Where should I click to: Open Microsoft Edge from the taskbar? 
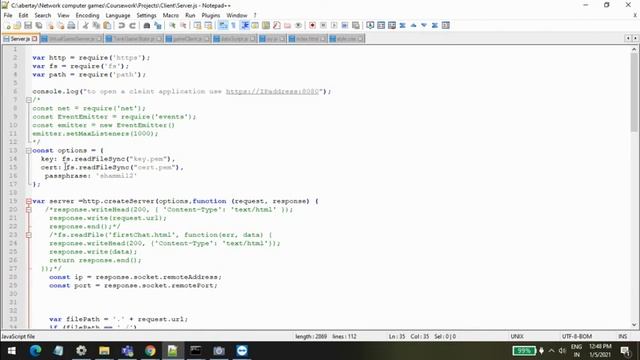click(36, 351)
